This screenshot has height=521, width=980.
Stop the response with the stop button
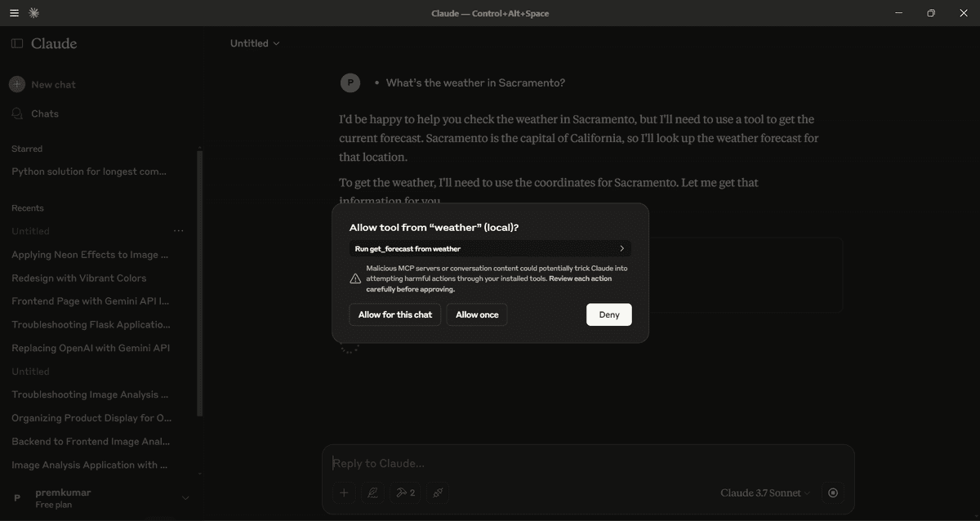(x=833, y=492)
